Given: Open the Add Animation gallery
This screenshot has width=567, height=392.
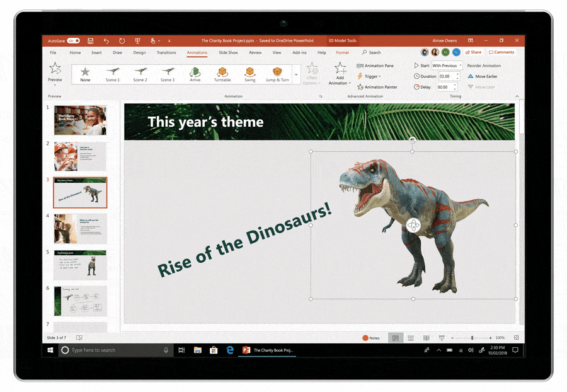Looking at the screenshot, I should point(340,76).
